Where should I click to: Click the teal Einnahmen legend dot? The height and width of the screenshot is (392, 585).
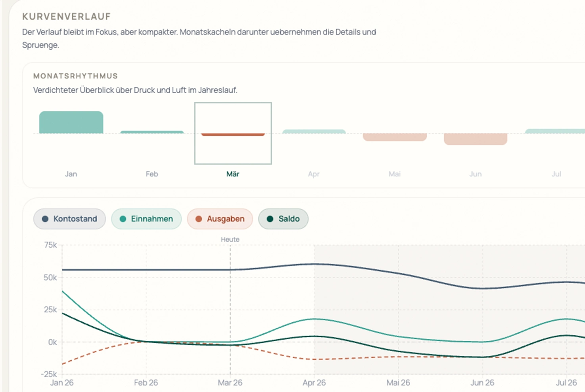click(123, 219)
